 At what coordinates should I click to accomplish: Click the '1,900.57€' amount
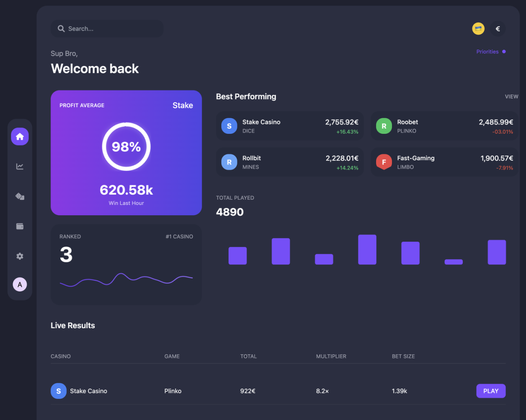coord(497,158)
